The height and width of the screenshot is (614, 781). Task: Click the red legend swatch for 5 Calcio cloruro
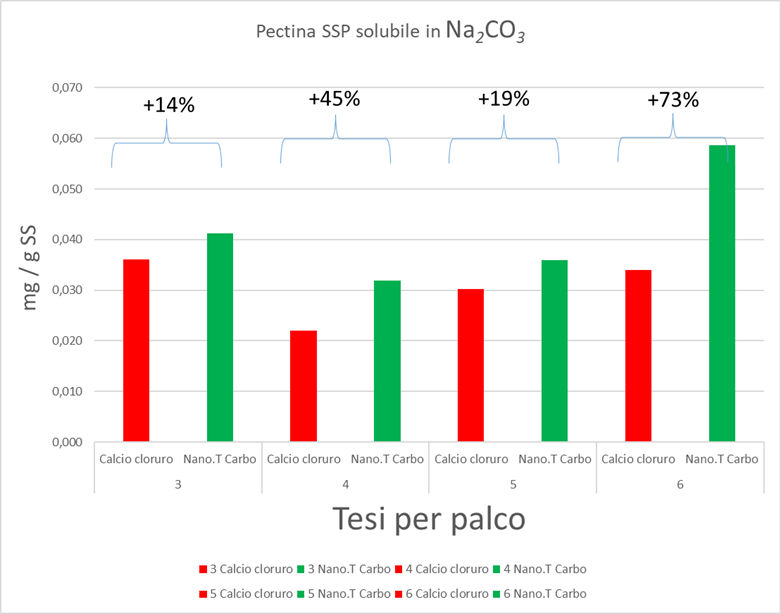203,593
